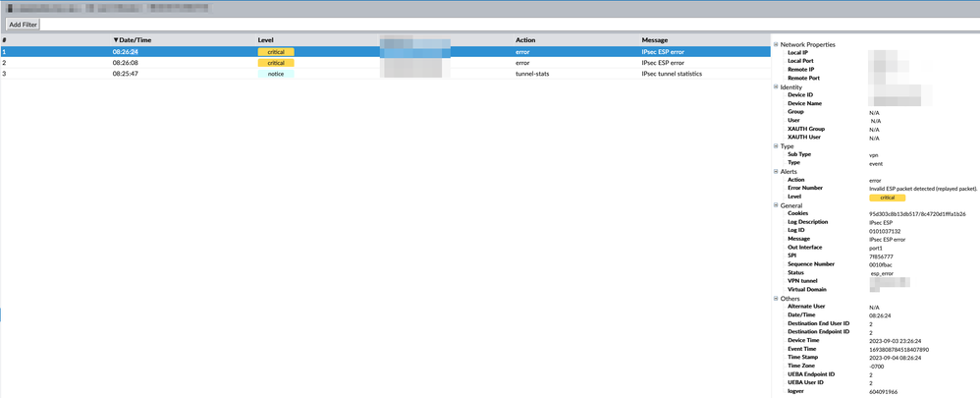The height and width of the screenshot is (398, 980).
Task: Sort by Date/Time column header
Action: pos(133,40)
